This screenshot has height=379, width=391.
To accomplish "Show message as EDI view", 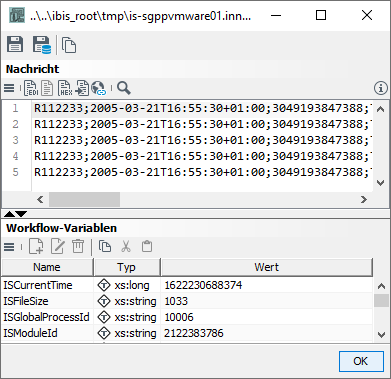I will click(31, 88).
